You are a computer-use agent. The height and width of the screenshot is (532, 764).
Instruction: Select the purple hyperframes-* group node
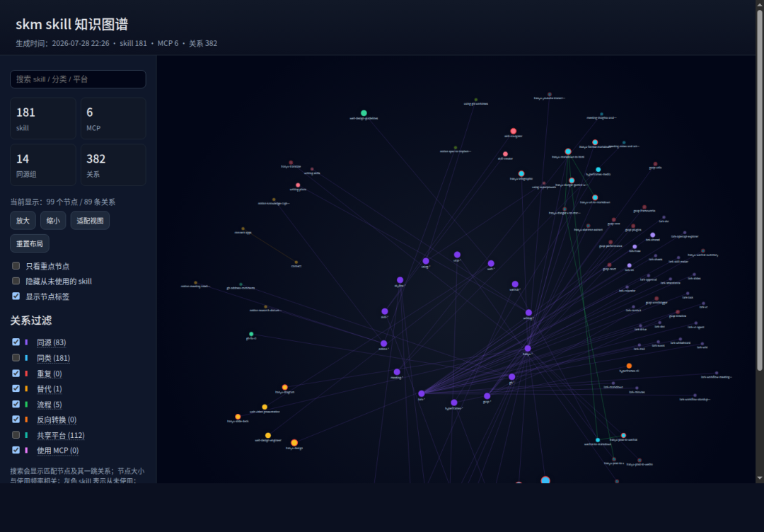454,403
